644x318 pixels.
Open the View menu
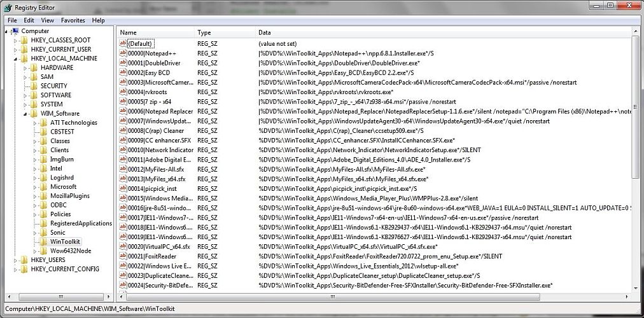(47, 20)
